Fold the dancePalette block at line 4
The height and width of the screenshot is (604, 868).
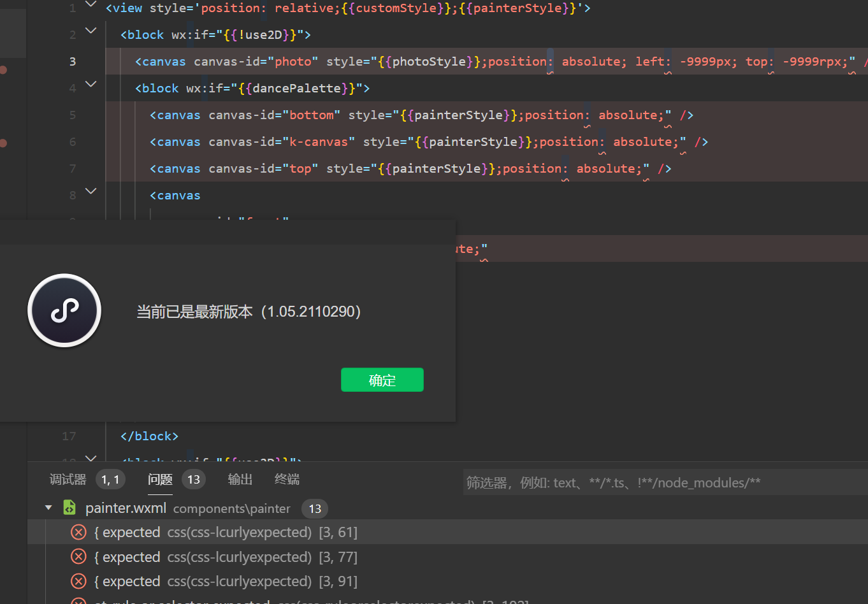pos(91,85)
